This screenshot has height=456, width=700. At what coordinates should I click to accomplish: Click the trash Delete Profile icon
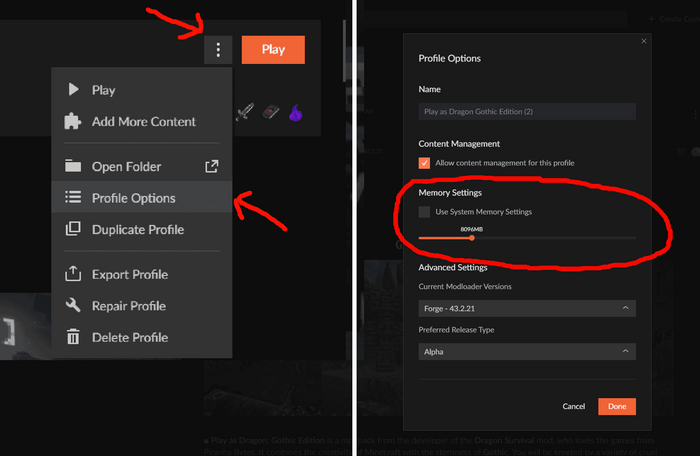73,338
